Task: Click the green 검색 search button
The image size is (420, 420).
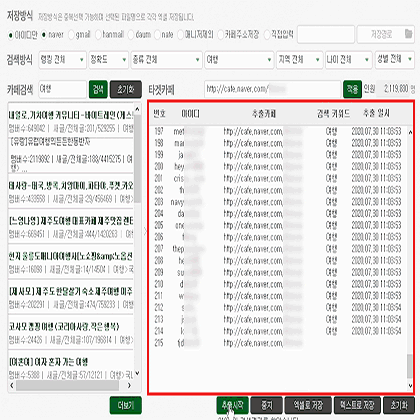Action: 98,89
